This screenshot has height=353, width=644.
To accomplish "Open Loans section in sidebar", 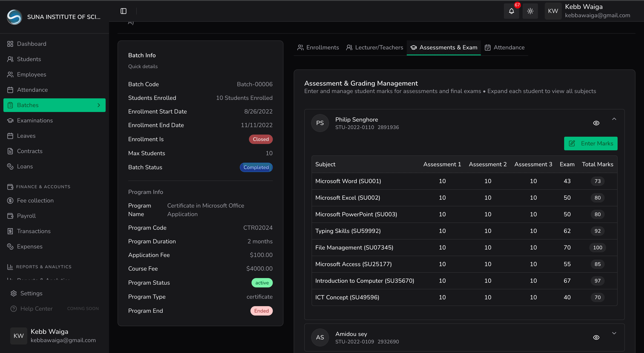I will click(x=25, y=166).
